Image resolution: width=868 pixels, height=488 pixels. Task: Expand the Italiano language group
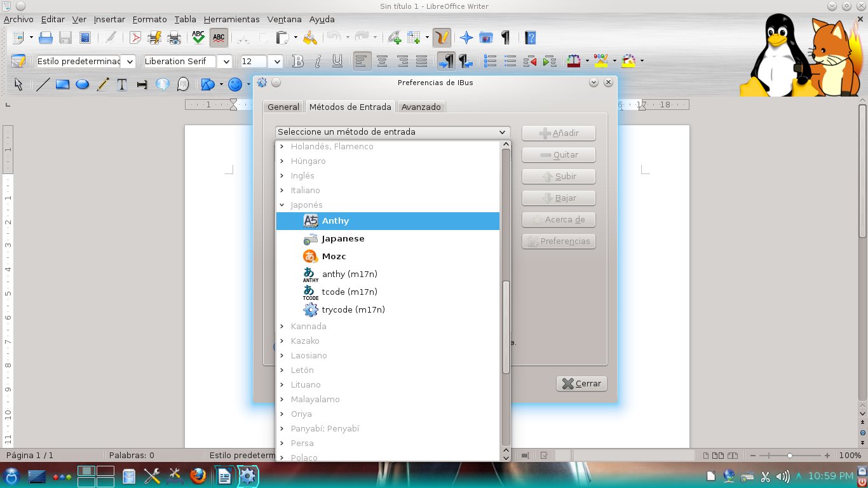(282, 191)
